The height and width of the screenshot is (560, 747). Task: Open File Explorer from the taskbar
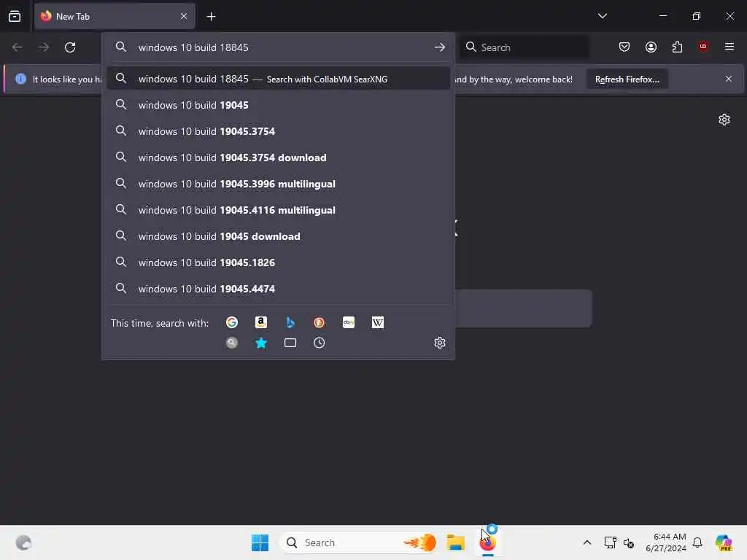(x=456, y=542)
